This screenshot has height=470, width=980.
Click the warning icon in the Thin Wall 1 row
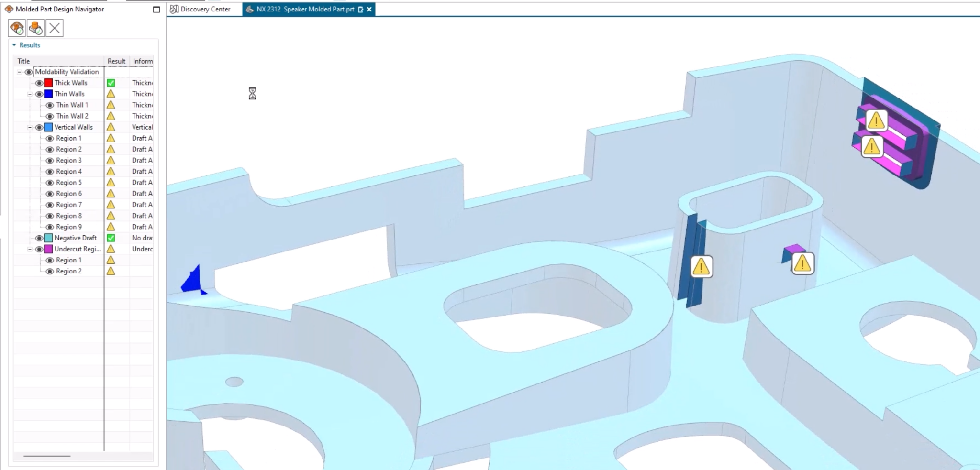[111, 105]
